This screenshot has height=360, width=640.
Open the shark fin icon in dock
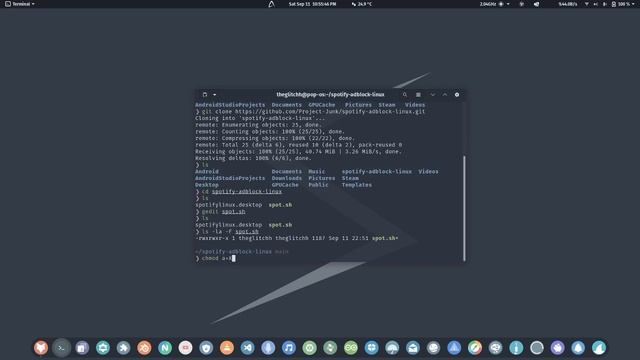pyautogui.click(x=599, y=348)
